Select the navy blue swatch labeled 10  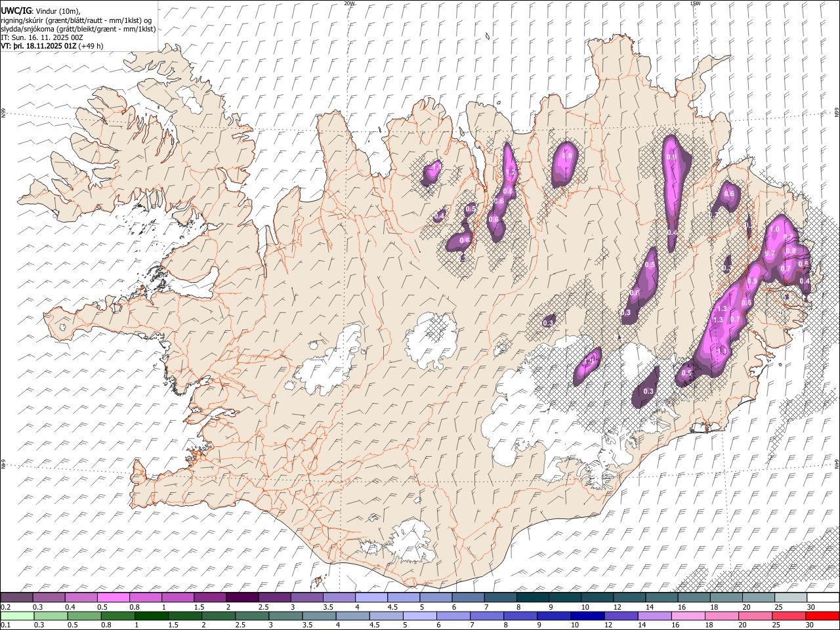(588, 616)
